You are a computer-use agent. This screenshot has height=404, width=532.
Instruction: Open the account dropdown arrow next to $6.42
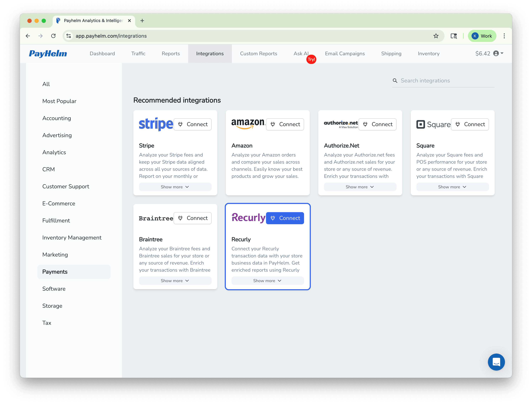click(x=501, y=54)
